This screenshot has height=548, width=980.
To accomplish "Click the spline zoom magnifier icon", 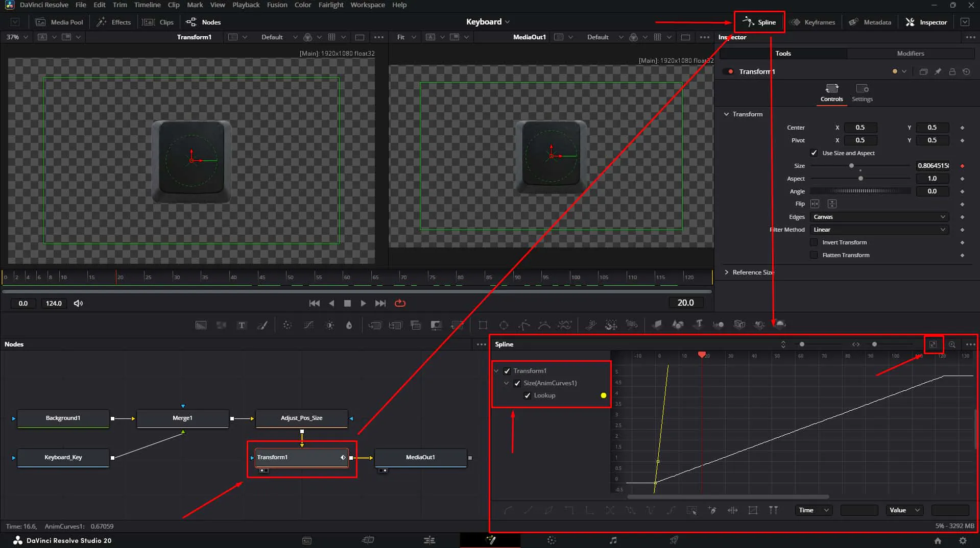I will coord(952,344).
